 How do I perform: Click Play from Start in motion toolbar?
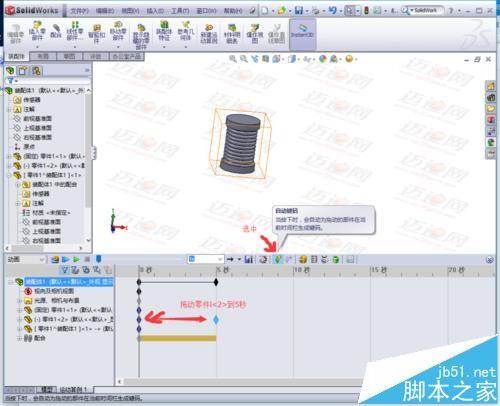point(66,259)
